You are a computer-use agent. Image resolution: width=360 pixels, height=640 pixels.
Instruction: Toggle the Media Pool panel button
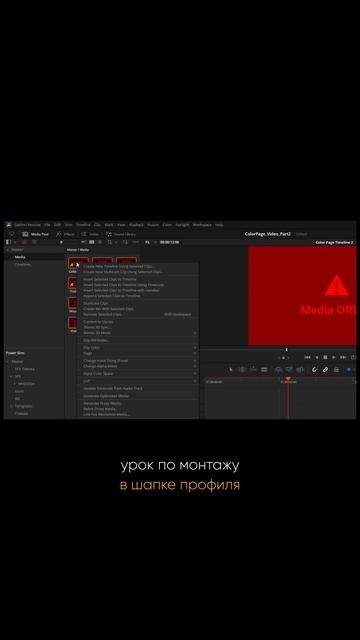pos(36,234)
